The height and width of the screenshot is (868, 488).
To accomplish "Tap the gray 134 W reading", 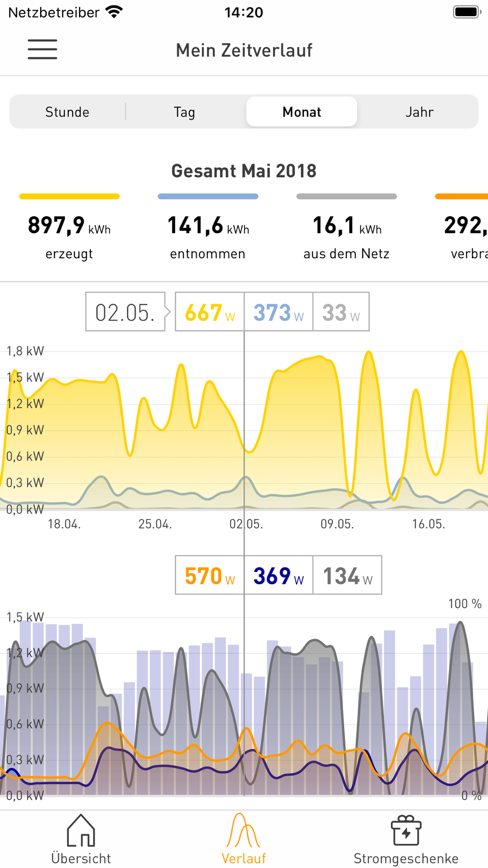I will (347, 575).
